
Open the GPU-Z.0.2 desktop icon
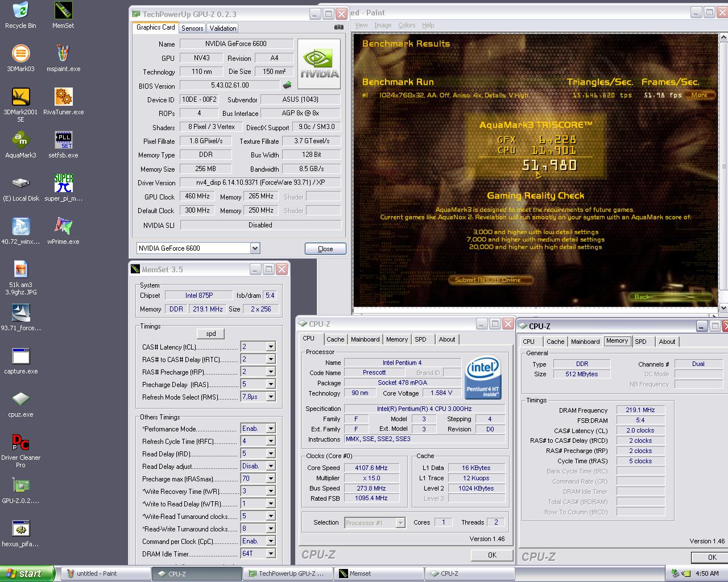[x=20, y=490]
